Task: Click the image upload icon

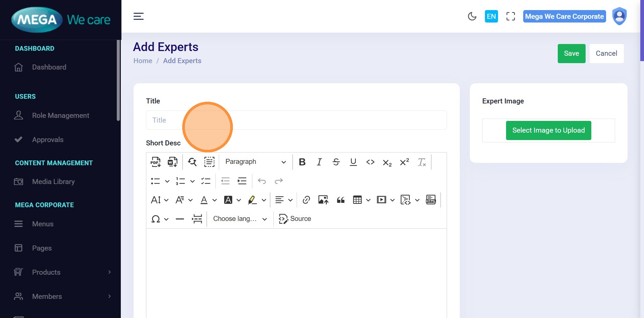Action: point(323,200)
